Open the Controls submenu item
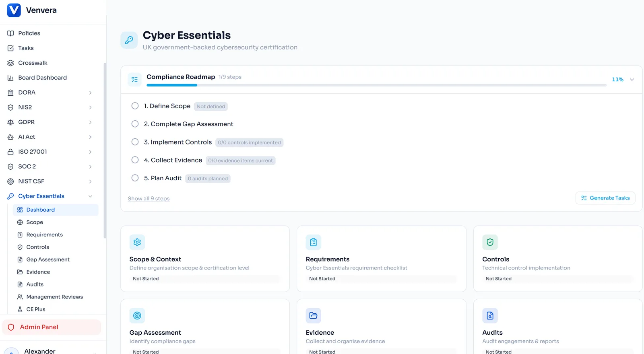644x354 pixels. pyautogui.click(x=56, y=247)
